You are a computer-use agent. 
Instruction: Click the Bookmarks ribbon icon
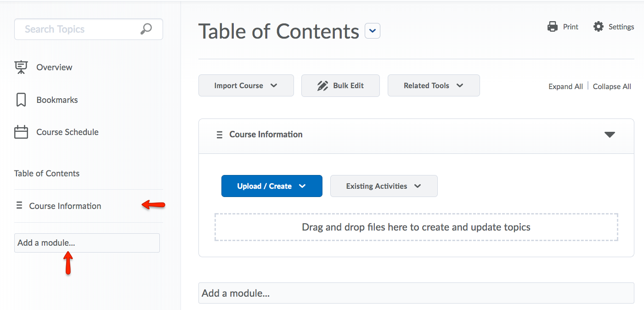21,100
